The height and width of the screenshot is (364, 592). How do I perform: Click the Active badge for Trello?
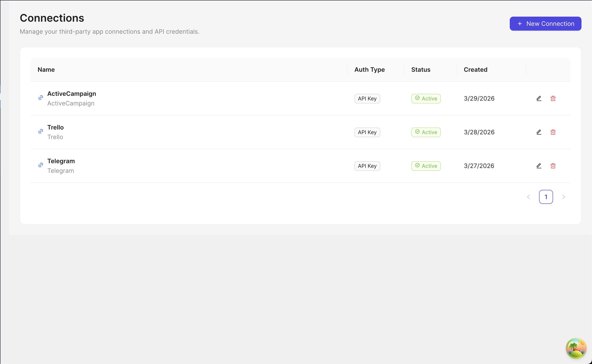pos(426,132)
